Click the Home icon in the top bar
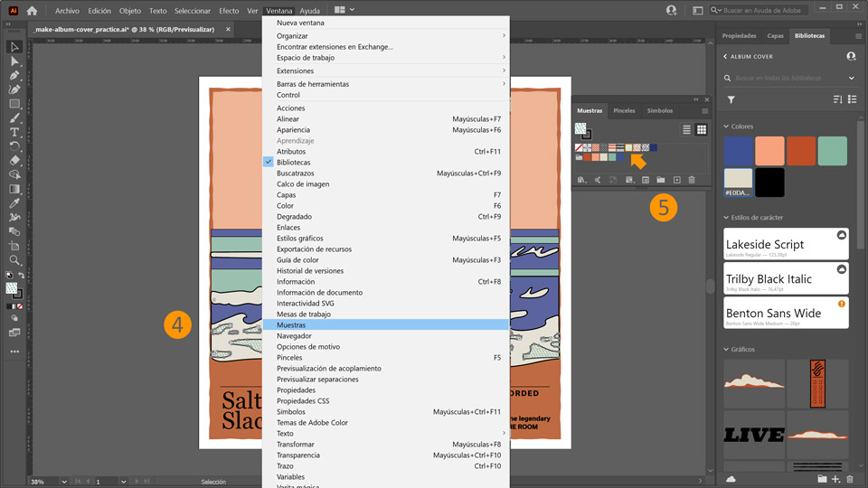 (33, 11)
